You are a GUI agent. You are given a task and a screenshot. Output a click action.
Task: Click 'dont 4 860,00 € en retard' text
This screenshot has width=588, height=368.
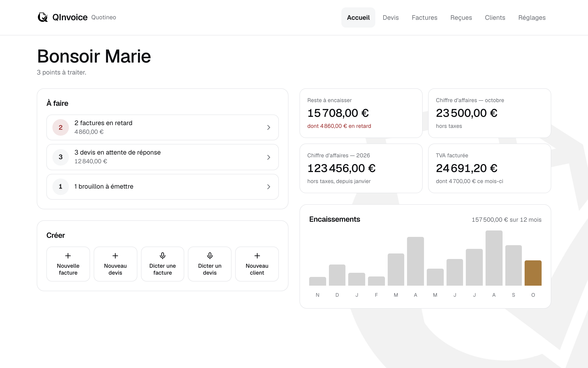339,126
